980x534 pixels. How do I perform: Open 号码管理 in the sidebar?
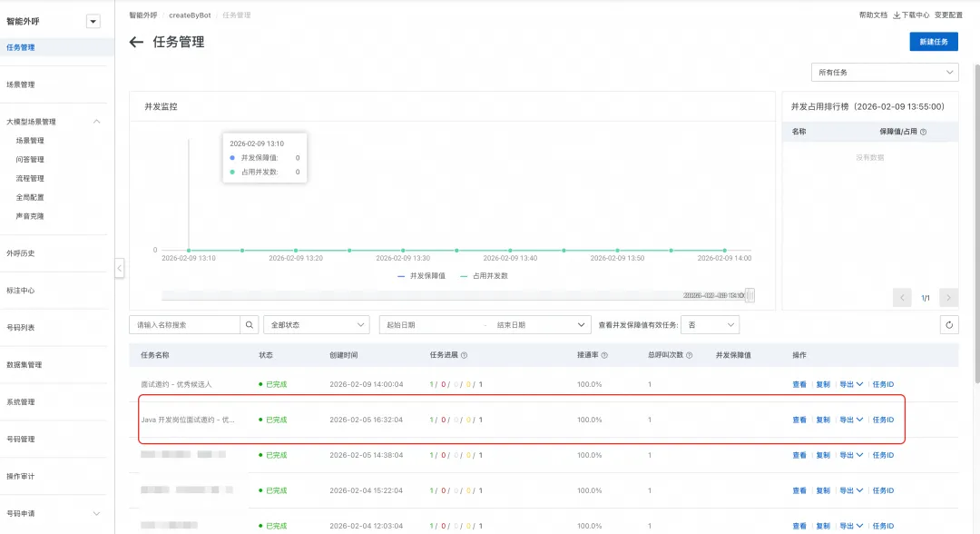[x=21, y=440]
